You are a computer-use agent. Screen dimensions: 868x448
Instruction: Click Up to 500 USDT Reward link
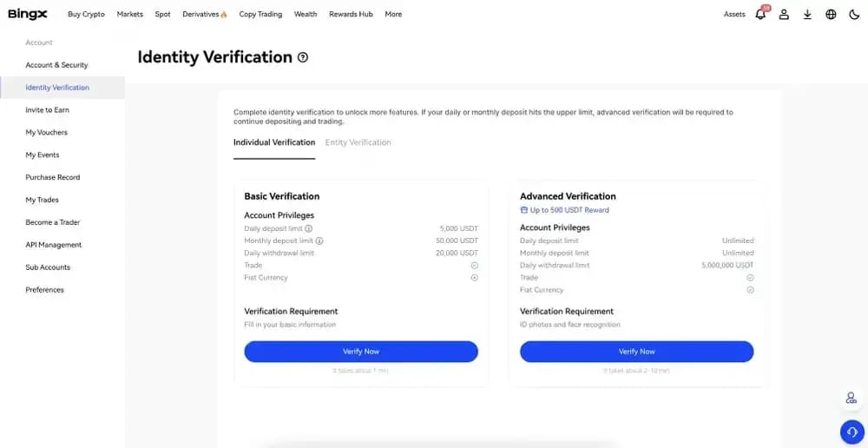pos(569,210)
